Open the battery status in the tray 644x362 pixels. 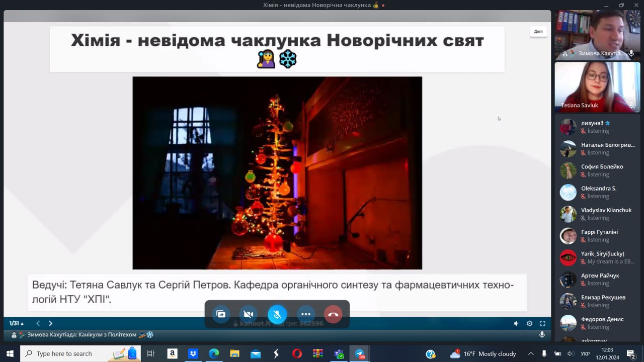tap(557, 353)
